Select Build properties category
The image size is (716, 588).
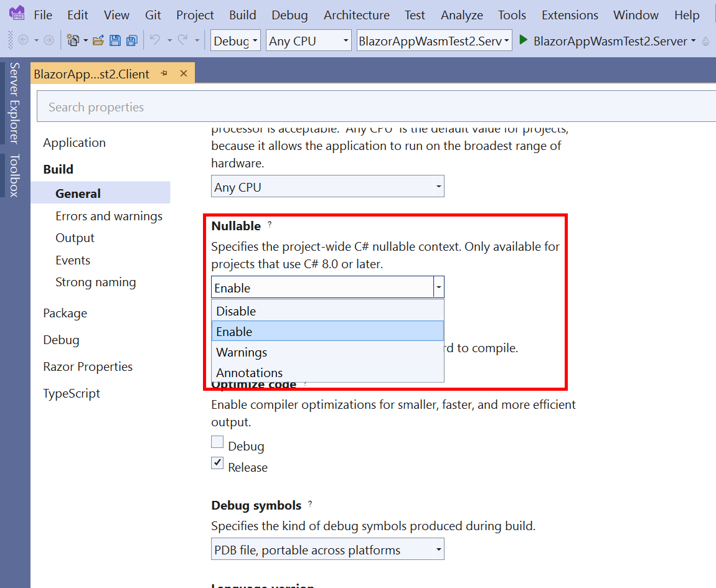(x=58, y=169)
